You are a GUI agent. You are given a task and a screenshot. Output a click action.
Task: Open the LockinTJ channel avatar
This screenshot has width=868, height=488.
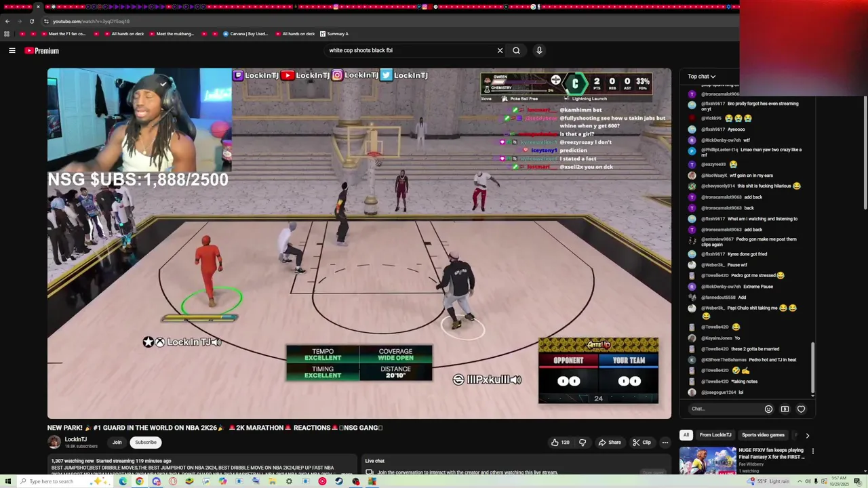point(54,443)
